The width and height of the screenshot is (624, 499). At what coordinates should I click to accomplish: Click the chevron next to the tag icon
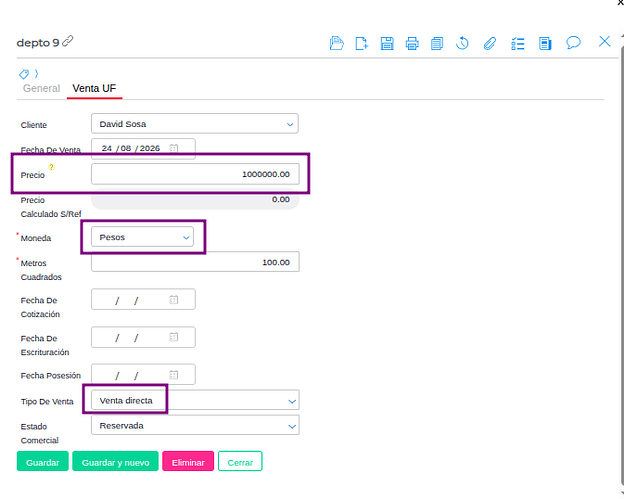pos(36,74)
